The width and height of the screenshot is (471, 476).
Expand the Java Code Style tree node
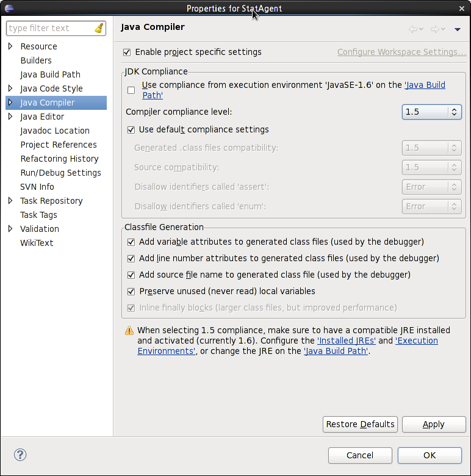point(10,88)
